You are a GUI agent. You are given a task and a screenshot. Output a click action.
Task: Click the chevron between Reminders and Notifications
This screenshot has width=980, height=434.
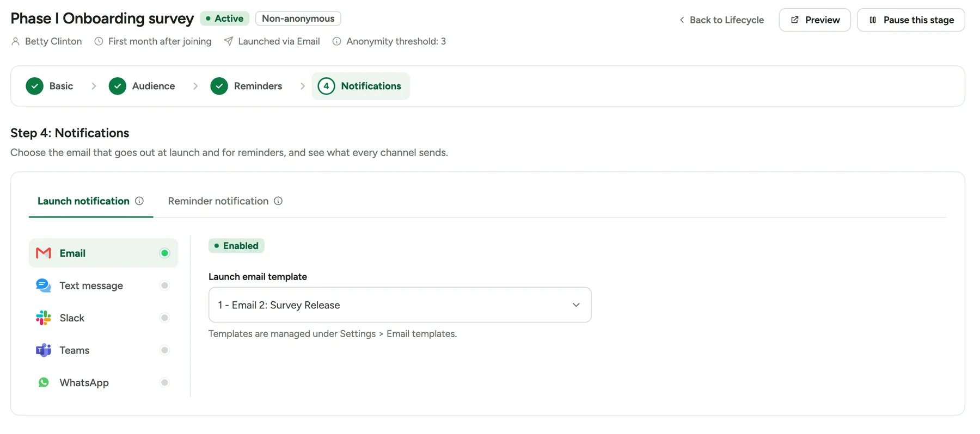[x=303, y=86]
